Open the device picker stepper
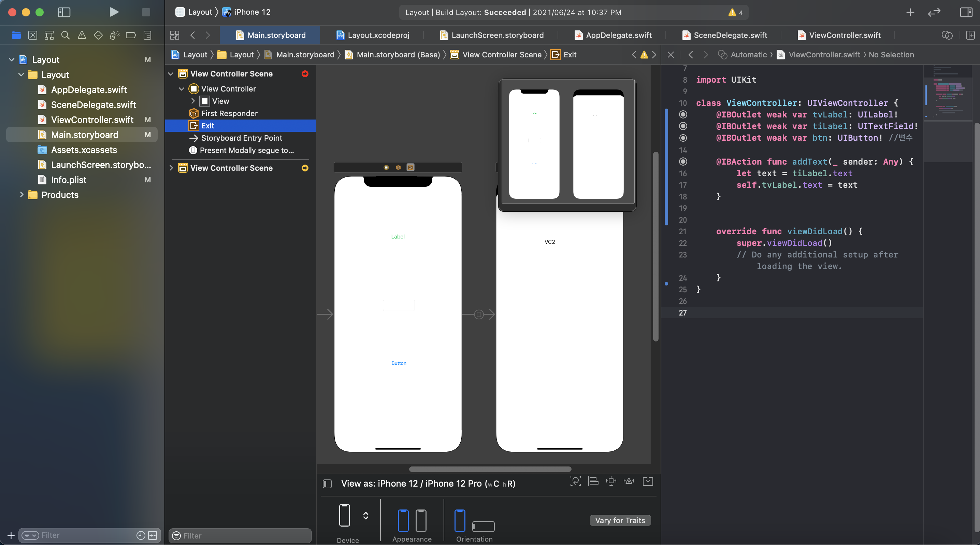This screenshot has width=980, height=545. (365, 516)
